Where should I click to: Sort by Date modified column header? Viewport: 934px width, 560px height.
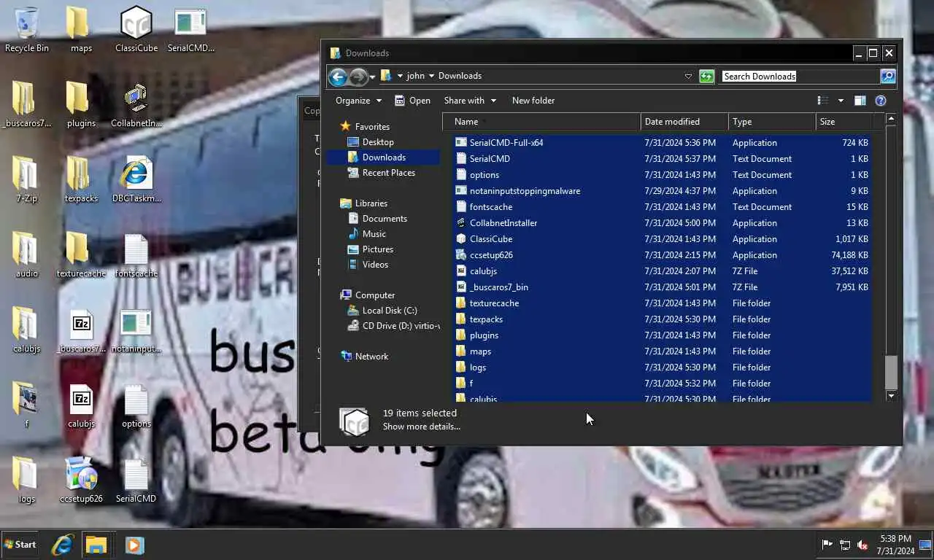pos(684,122)
